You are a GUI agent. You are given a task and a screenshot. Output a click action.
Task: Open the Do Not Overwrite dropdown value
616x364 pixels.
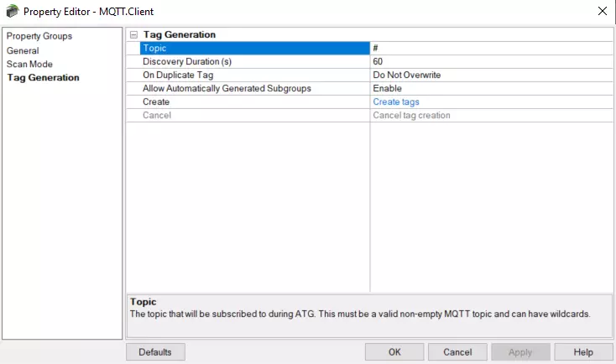pos(491,75)
